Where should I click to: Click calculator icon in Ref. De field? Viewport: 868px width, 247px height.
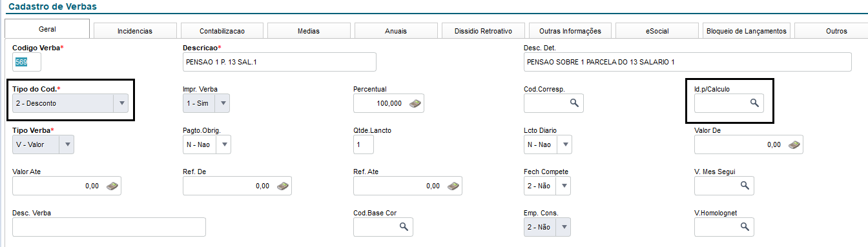click(283, 186)
